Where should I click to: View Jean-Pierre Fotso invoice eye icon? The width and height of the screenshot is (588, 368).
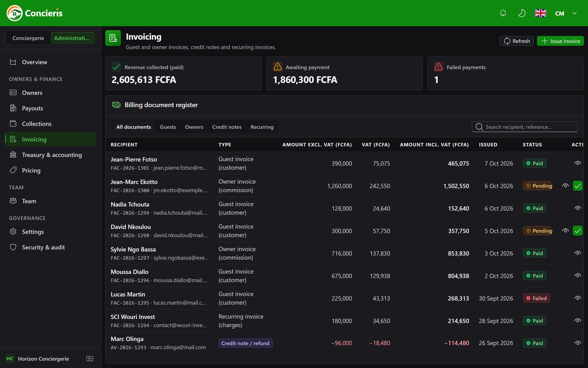[578, 163]
